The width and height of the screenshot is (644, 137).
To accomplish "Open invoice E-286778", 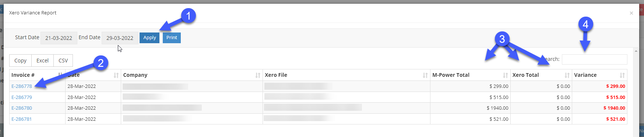I will click(x=22, y=86).
